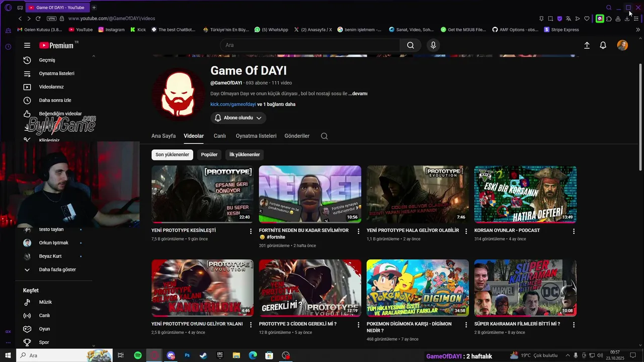Viewport: 644px width, 362px height.
Task: Open the Orkun Işıtmak subscription
Action: [54, 243]
